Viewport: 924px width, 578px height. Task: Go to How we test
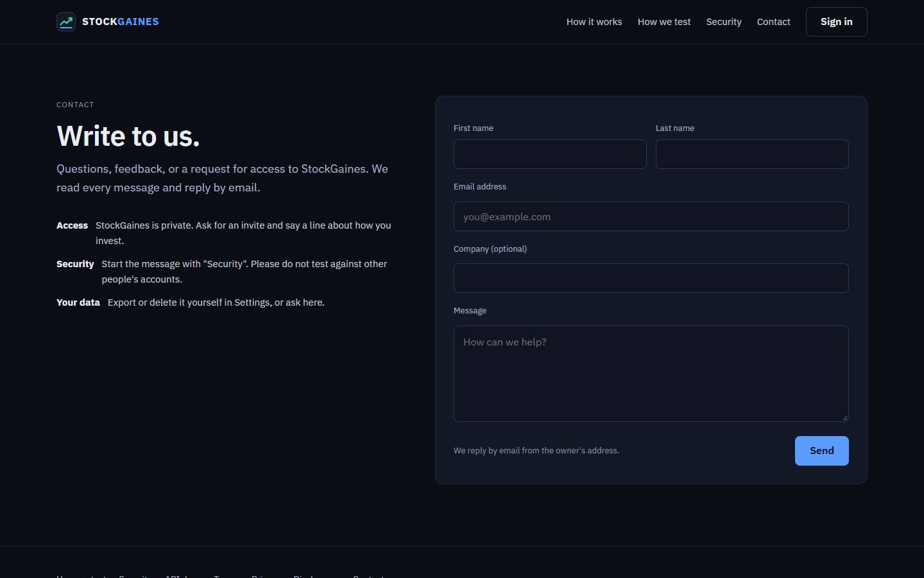(x=664, y=22)
